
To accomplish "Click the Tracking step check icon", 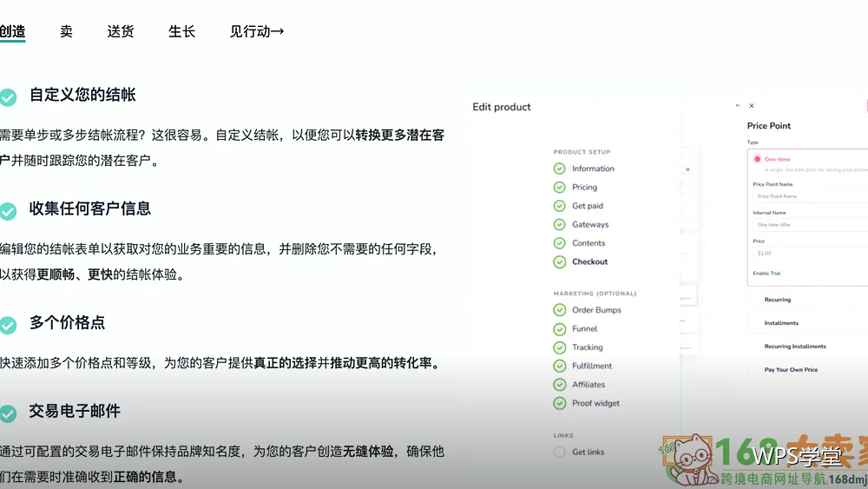I will tap(559, 347).
